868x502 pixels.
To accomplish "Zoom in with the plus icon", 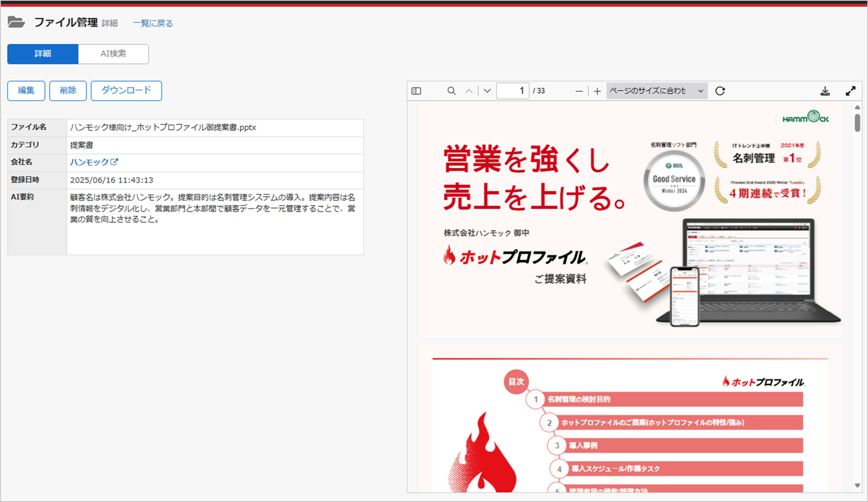I will tap(597, 91).
